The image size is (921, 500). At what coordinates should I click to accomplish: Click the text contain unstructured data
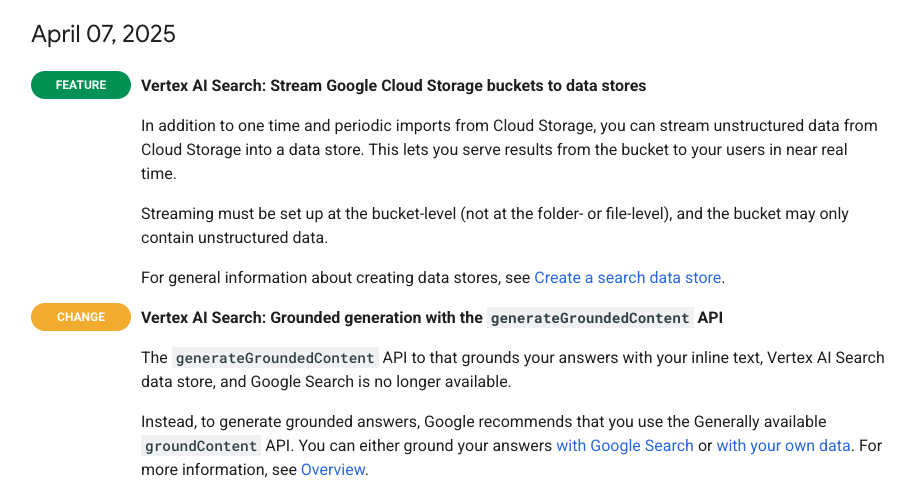point(234,238)
